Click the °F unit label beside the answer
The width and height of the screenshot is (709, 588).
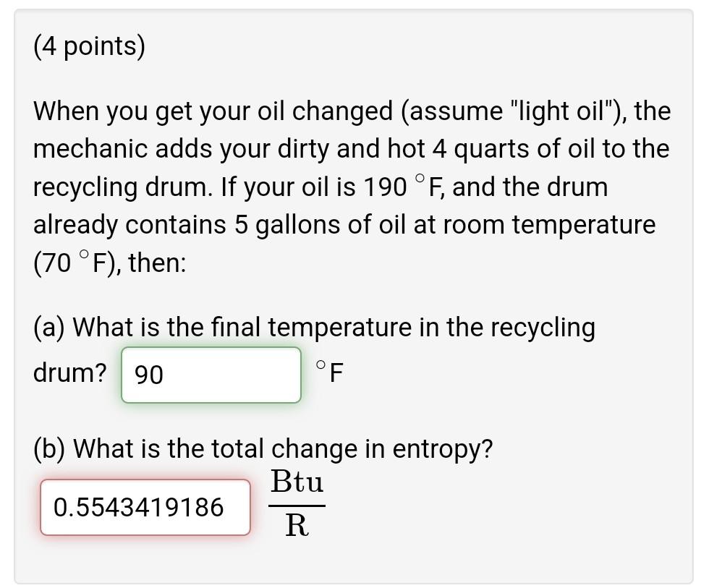[x=329, y=372]
